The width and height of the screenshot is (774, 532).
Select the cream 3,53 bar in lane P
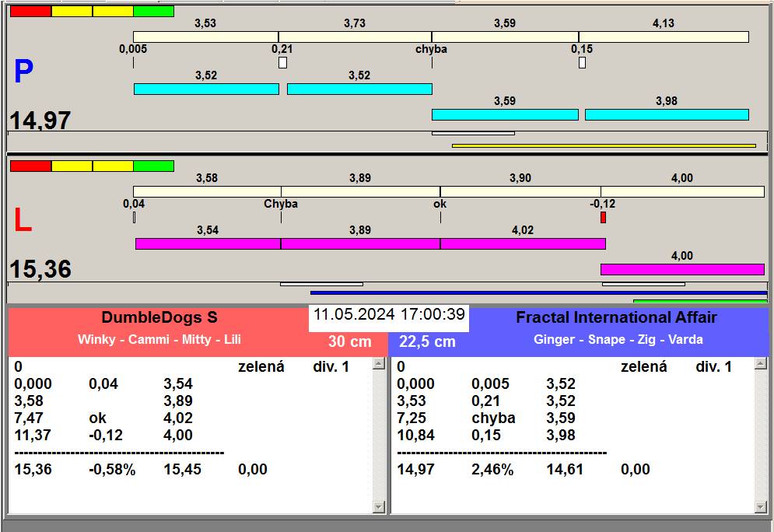pyautogui.click(x=205, y=37)
